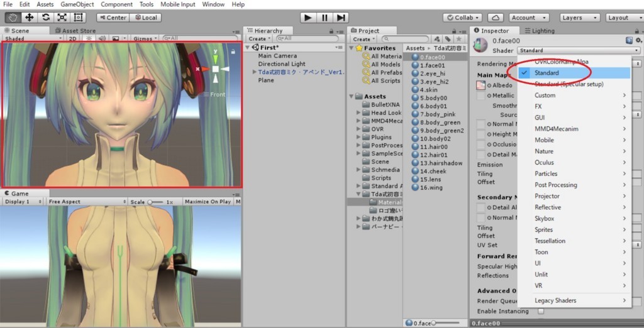Choose Standard (Specular setup) shader
This screenshot has width=644, height=328.
click(x=574, y=84)
